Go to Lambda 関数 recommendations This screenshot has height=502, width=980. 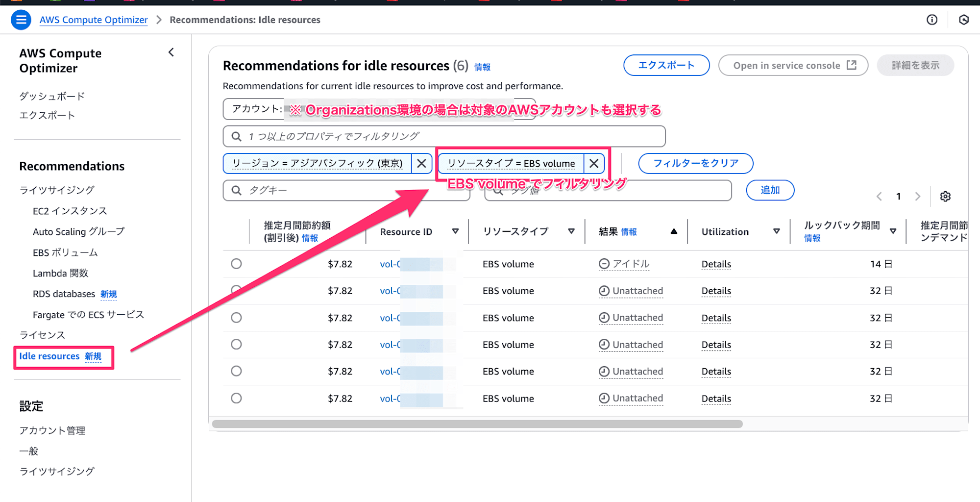coord(61,273)
